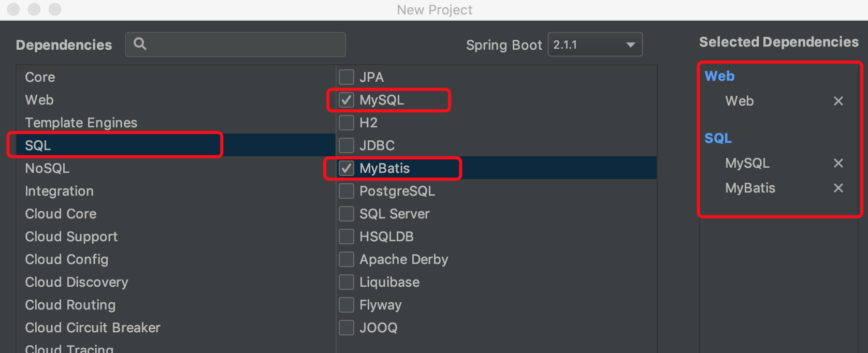The height and width of the screenshot is (353, 868).
Task: Click the Spring Boot label
Action: click(x=504, y=45)
